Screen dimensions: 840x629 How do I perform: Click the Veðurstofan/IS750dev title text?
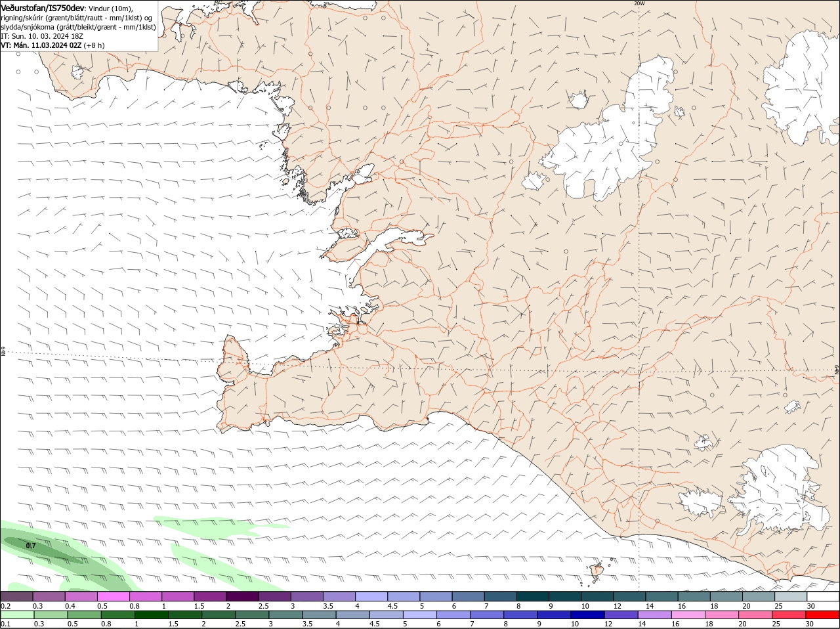(43, 8)
